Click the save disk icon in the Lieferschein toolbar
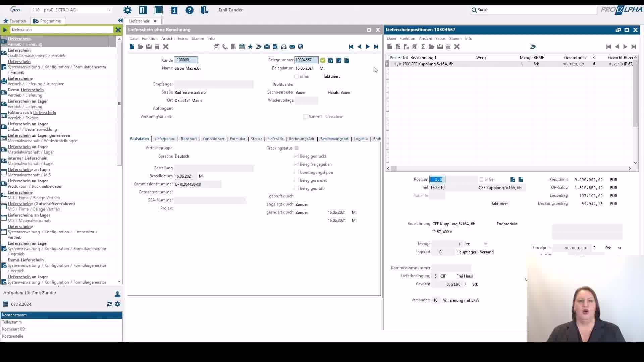 pyautogui.click(x=149, y=47)
